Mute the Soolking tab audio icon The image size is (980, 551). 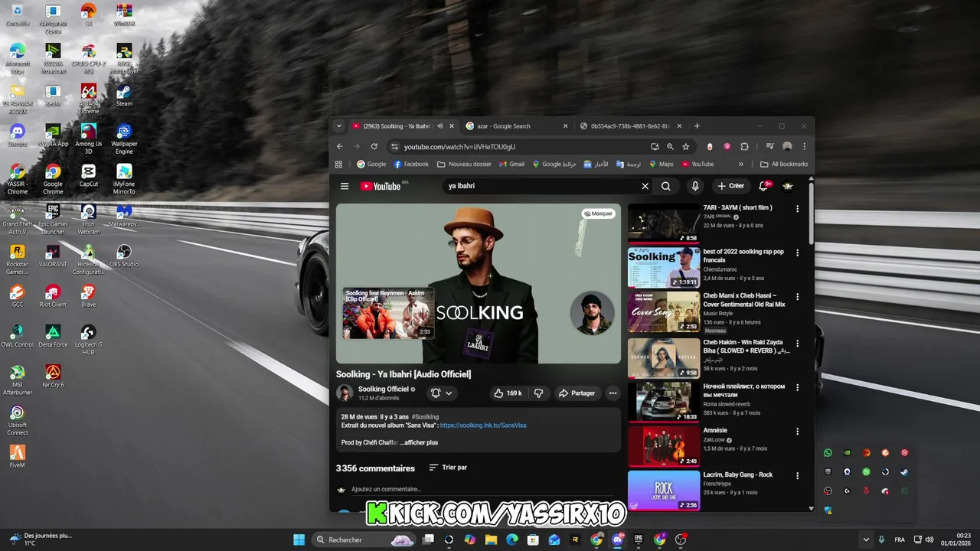439,126
